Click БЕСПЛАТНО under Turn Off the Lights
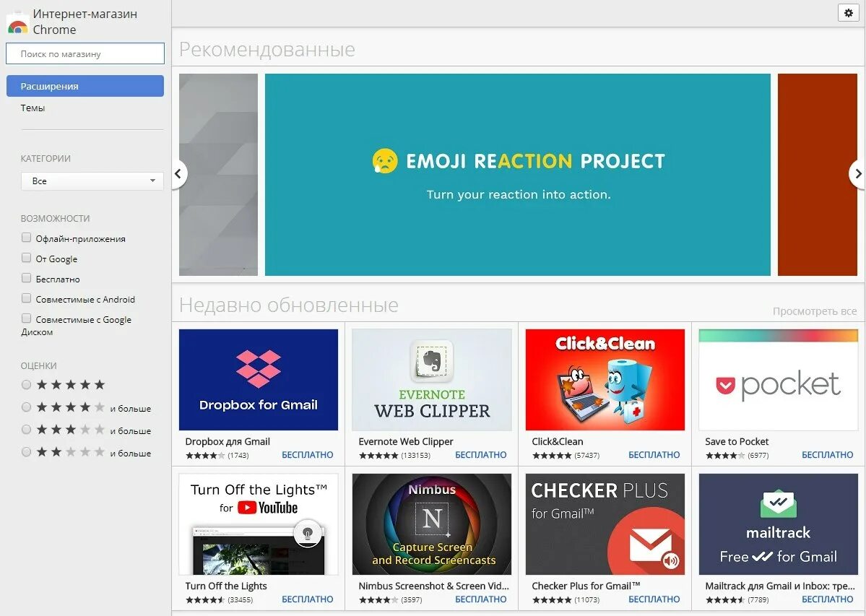 click(x=308, y=599)
